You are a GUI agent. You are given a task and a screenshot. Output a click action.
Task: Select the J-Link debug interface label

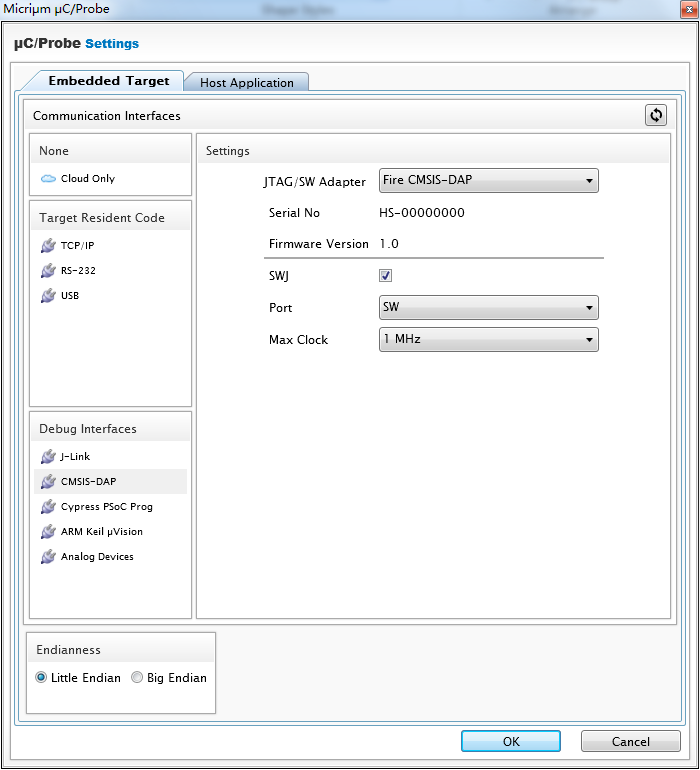[75, 457]
